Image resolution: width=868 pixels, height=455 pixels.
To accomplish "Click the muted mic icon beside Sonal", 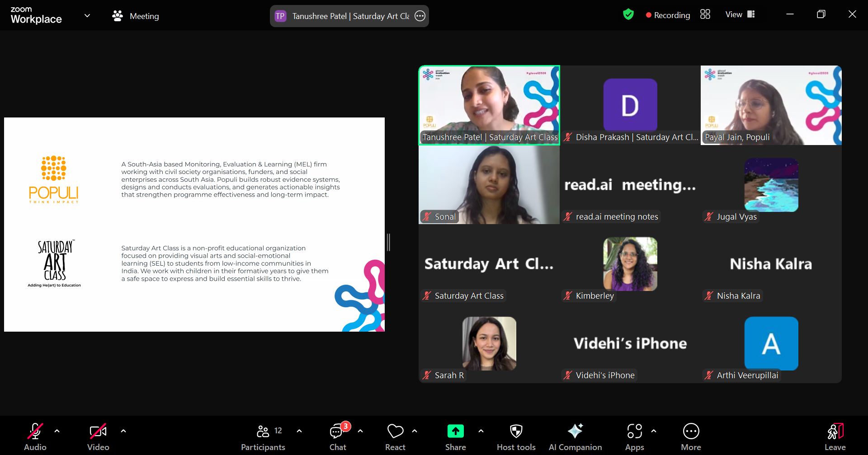I will coord(427,216).
